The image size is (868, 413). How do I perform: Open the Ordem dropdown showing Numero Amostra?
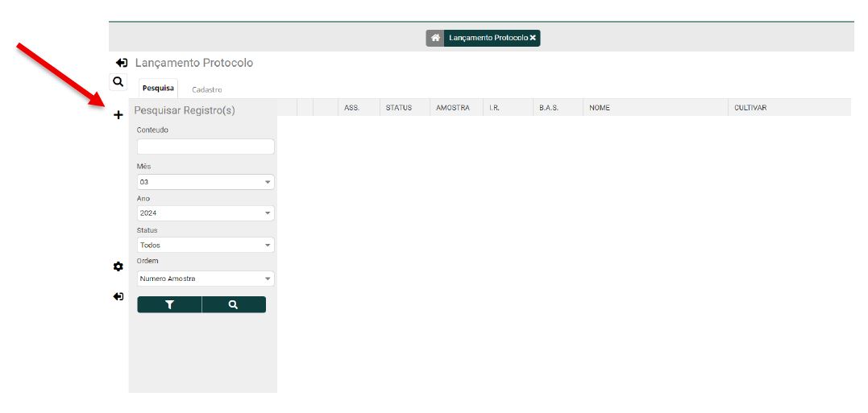click(x=206, y=279)
